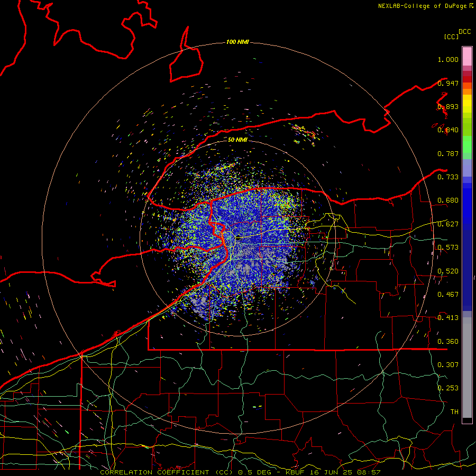Pick the large gray color bar segment
The width and height of the screenshot is (476, 476).
click(x=467, y=368)
